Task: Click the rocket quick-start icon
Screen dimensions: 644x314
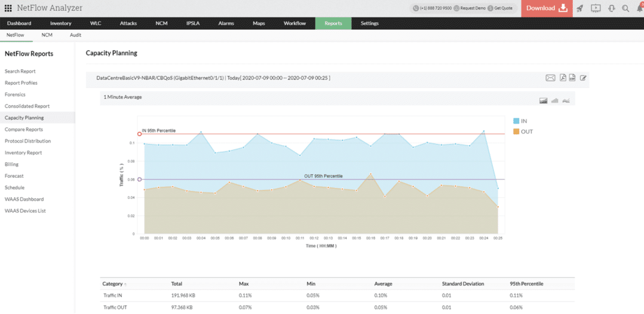Action: (579, 8)
